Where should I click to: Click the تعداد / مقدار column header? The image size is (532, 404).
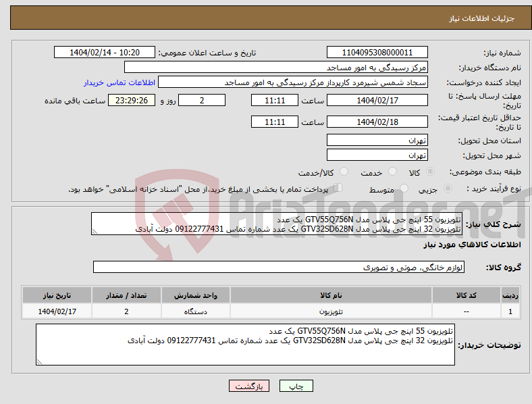point(126,295)
